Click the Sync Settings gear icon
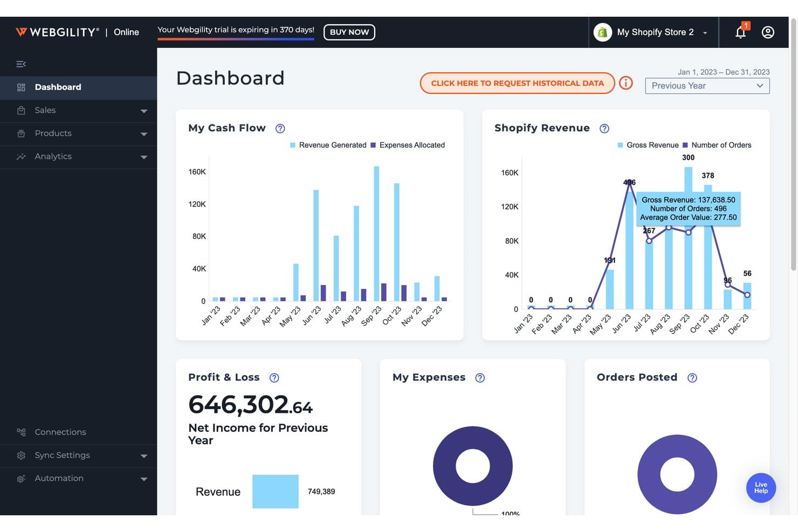This screenshot has width=798, height=532. pyautogui.click(x=21, y=455)
